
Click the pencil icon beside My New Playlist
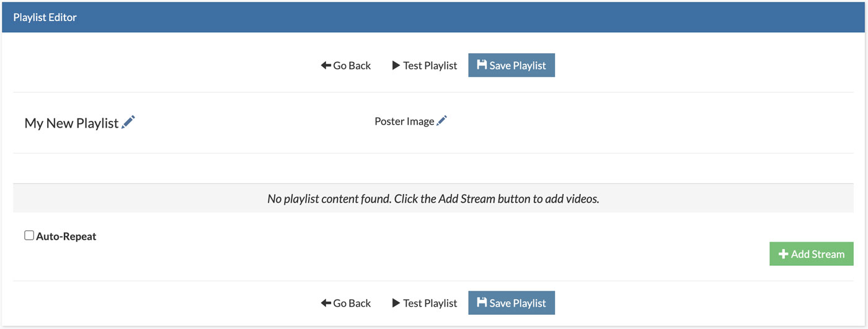pyautogui.click(x=128, y=122)
